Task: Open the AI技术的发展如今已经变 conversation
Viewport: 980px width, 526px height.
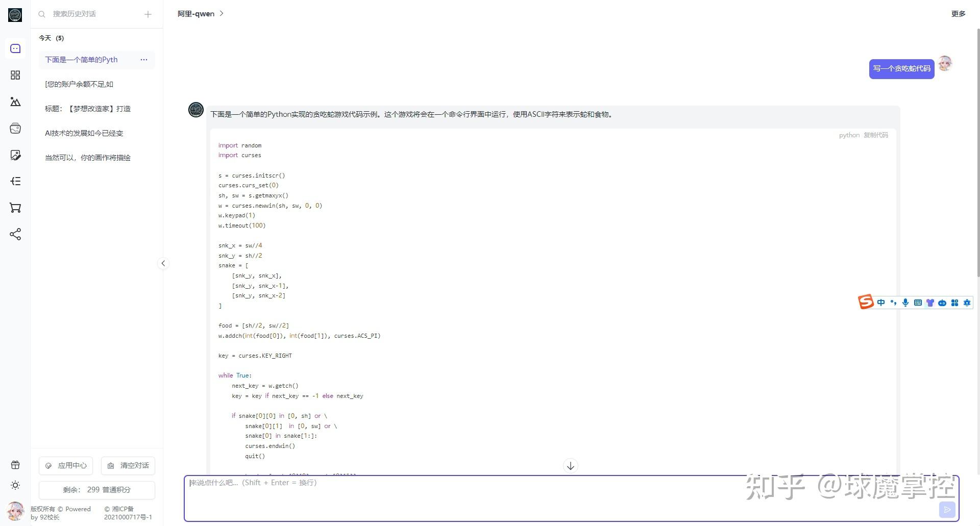Action: tap(97, 133)
